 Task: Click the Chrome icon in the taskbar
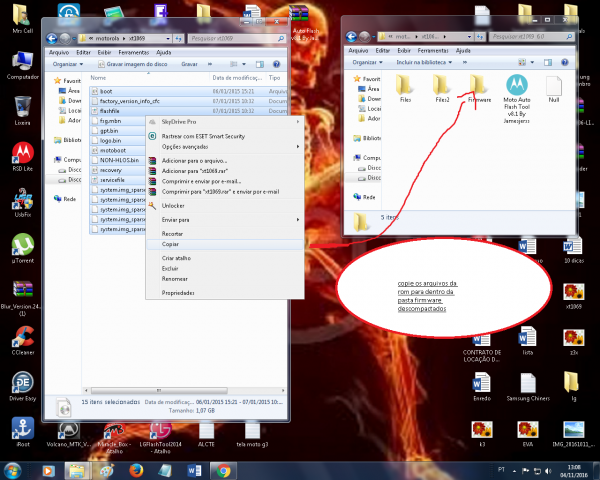pos(222,469)
